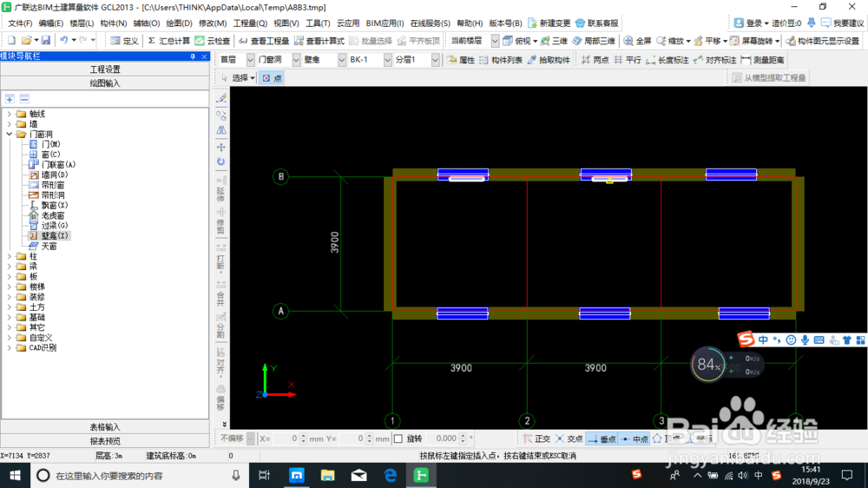Image resolution: width=868 pixels, height=488 pixels.
Task: Open the 壁龛 component type dropdown
Action: [341, 60]
